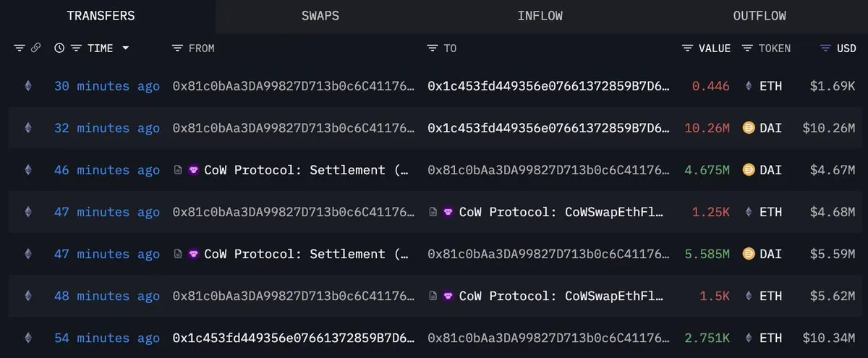Screen dimensions: 868x358
Task: Open the VALUE column filter icon
Action: 687,48
